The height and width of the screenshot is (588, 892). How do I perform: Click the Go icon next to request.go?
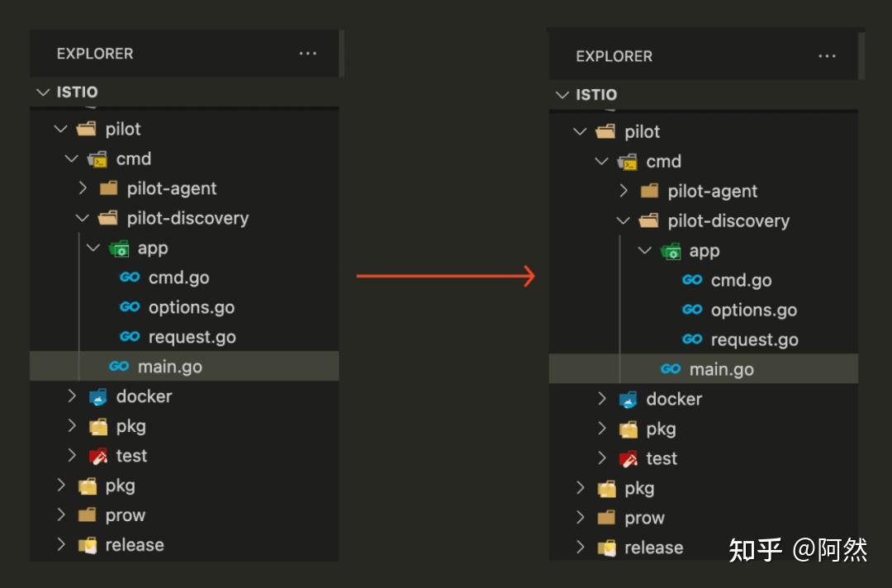pyautogui.click(x=130, y=336)
